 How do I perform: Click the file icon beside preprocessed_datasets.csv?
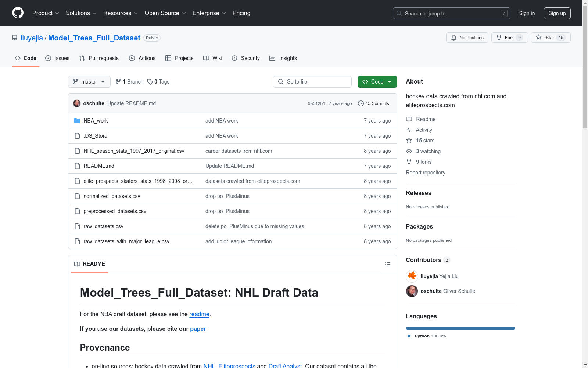[77, 211]
